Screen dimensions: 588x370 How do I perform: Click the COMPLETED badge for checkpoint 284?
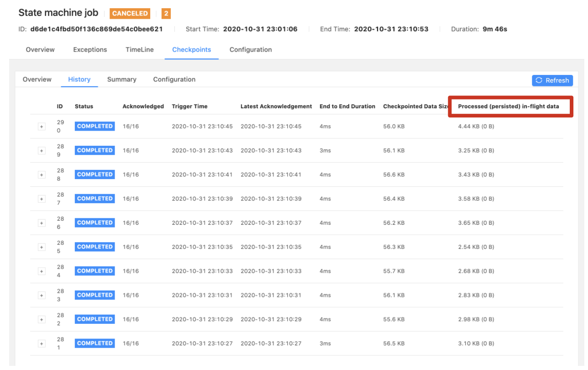[x=95, y=271]
